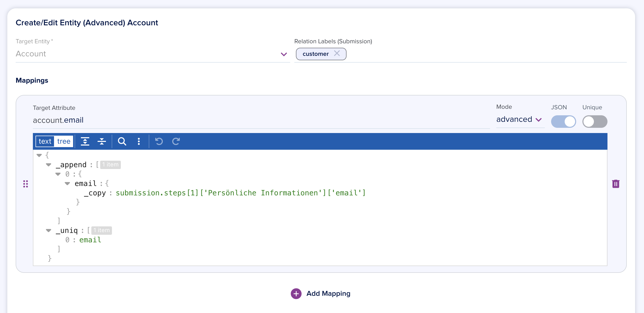
Task: Delete the mapping with the trash icon
Action: coord(616,184)
